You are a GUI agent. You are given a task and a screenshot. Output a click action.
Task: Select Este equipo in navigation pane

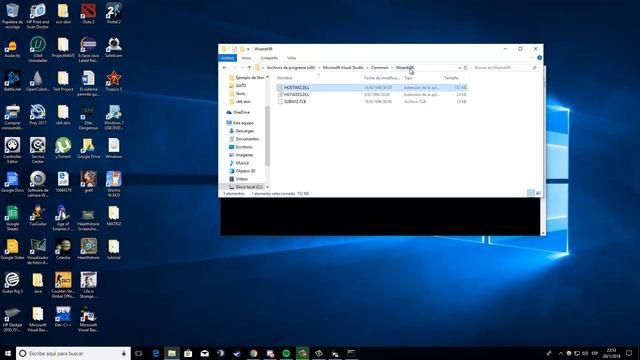[x=240, y=123]
